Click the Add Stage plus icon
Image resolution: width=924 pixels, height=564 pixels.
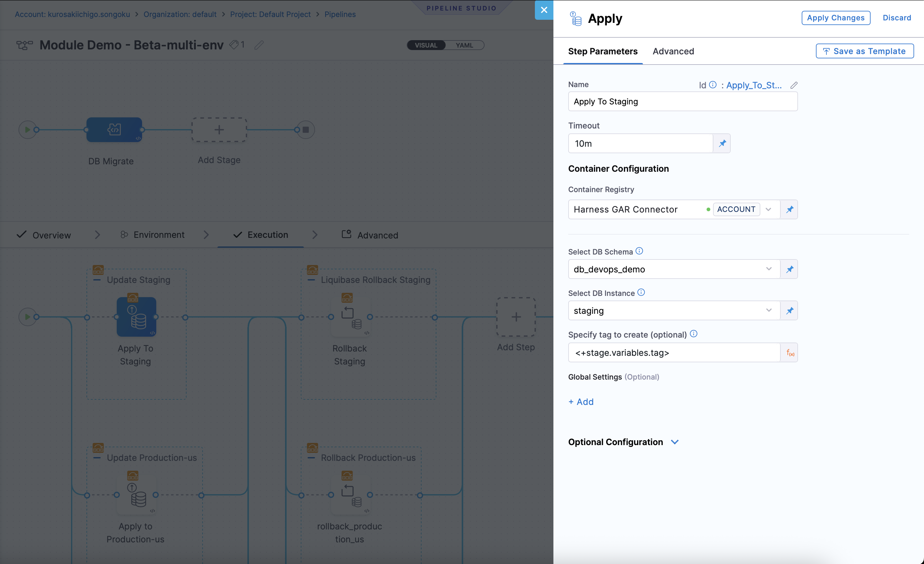(219, 129)
